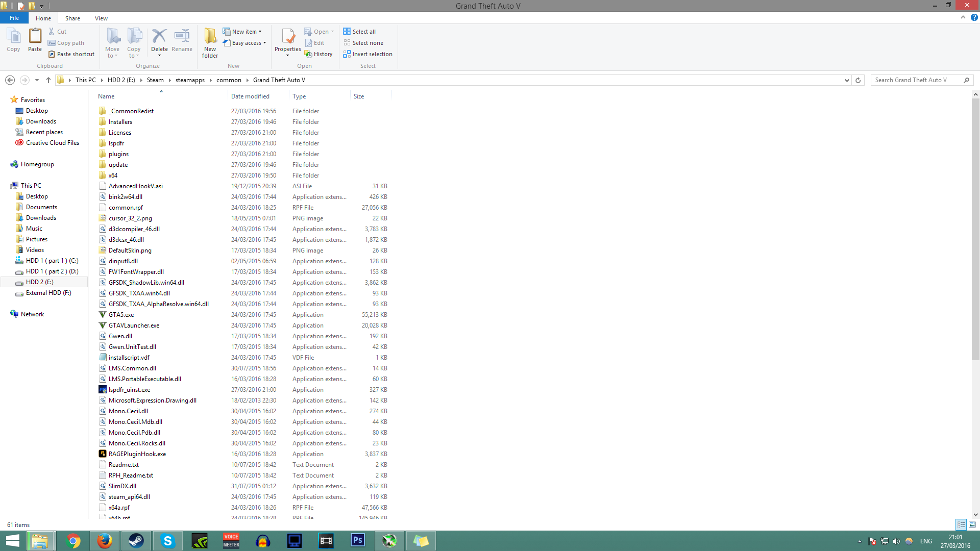The image size is (980, 551).
Task: Switch to details view toggle
Action: point(961,524)
